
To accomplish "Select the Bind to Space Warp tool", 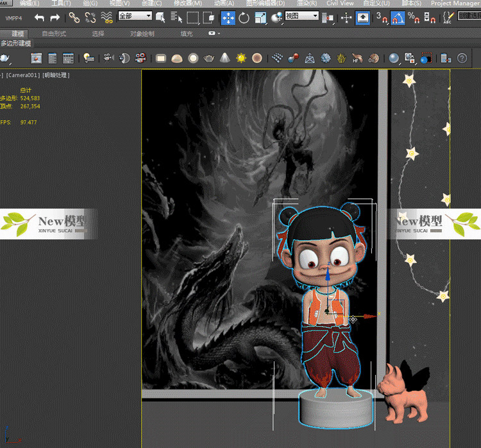I will [106, 18].
